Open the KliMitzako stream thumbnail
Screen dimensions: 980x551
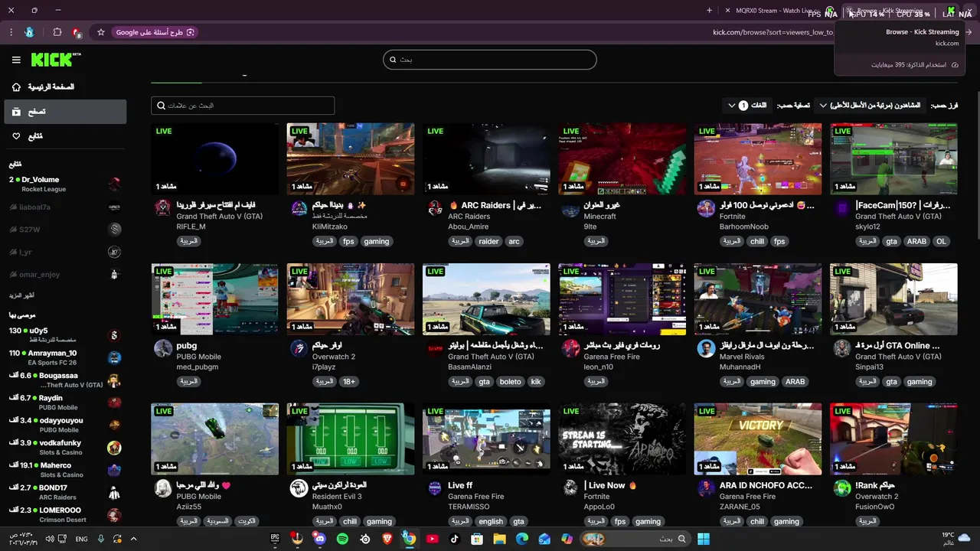point(351,159)
